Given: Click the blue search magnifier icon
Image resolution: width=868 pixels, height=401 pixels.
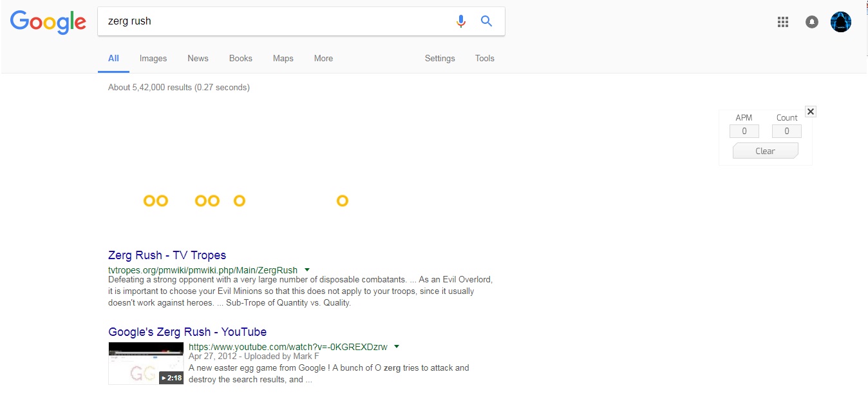Looking at the screenshot, I should (487, 21).
